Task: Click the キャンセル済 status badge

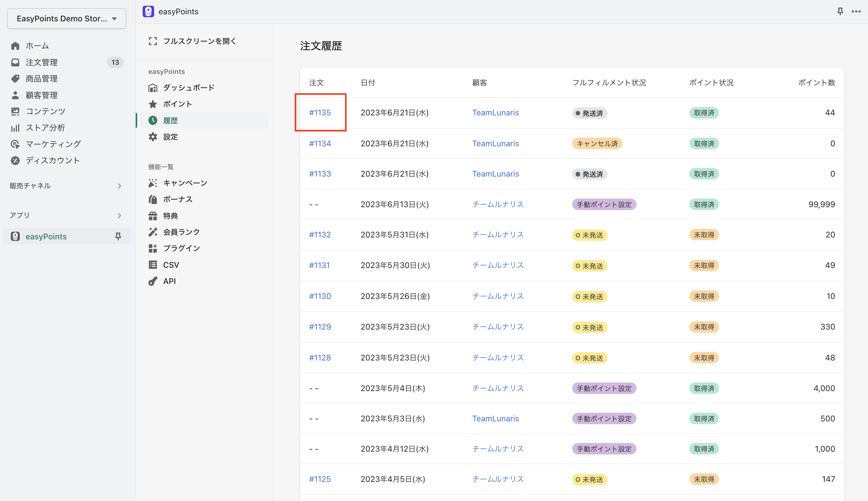Action: click(x=597, y=143)
